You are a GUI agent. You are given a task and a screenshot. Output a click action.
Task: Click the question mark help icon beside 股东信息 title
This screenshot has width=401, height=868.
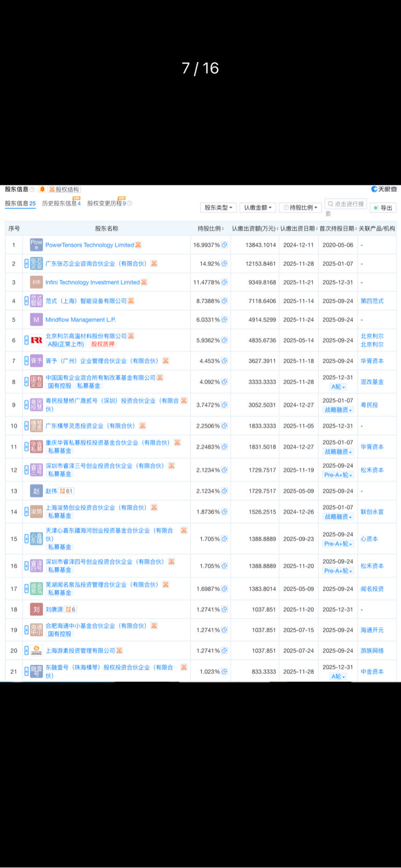(32, 189)
